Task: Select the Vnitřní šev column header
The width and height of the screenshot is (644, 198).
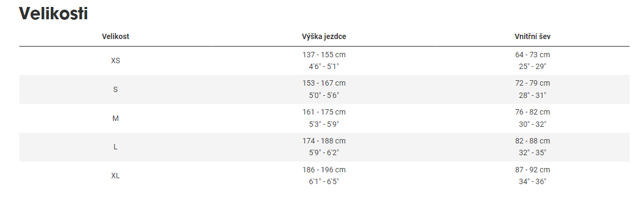Action: click(x=533, y=36)
